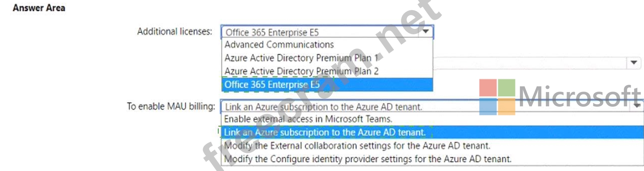Click the Microsoft four-square logo
This screenshot has width=644, height=171.
(497, 97)
